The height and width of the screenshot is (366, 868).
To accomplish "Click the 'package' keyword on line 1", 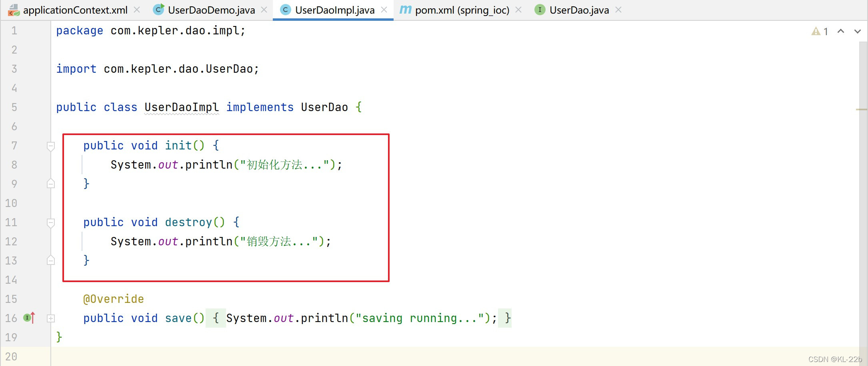I will 80,30.
